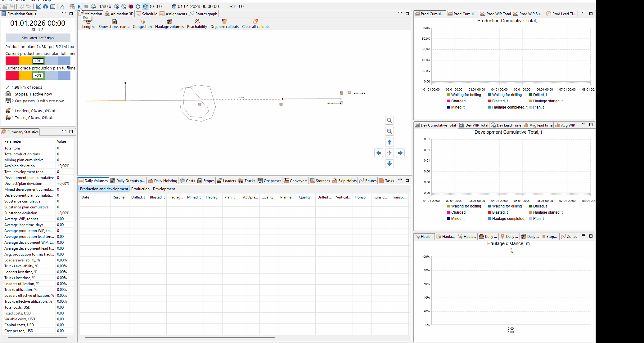Open the Routes graph tab
This screenshot has height=343, width=644.
point(203,14)
